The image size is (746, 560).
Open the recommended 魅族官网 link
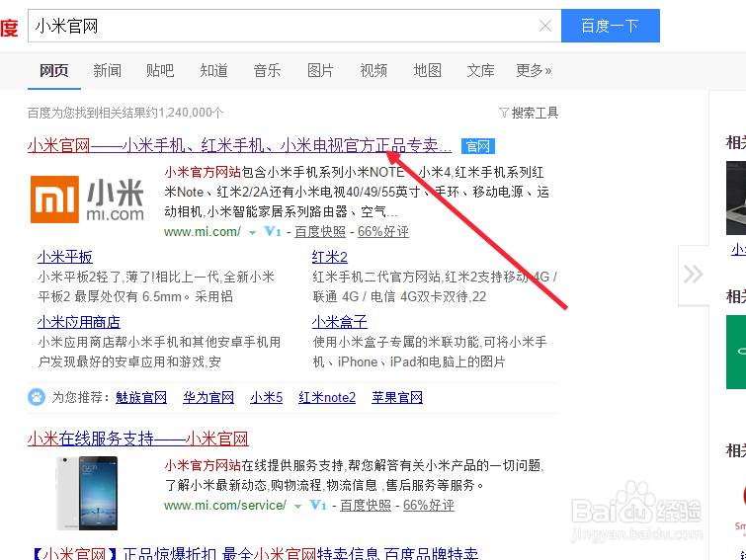pyautogui.click(x=141, y=397)
